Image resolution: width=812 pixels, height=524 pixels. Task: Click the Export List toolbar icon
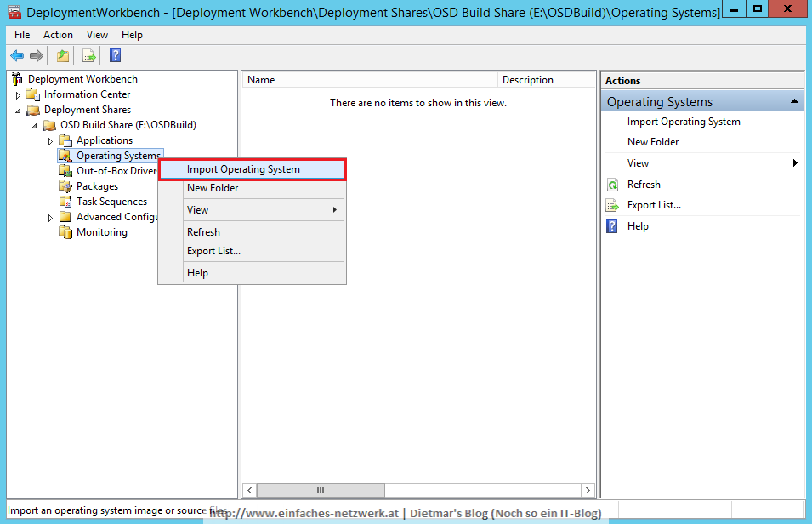89,55
